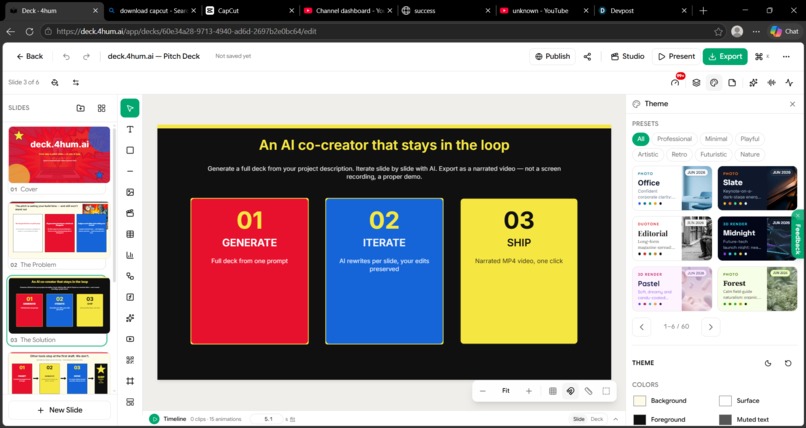Select the Text tool
This screenshot has height=428, width=806.
tap(130, 129)
